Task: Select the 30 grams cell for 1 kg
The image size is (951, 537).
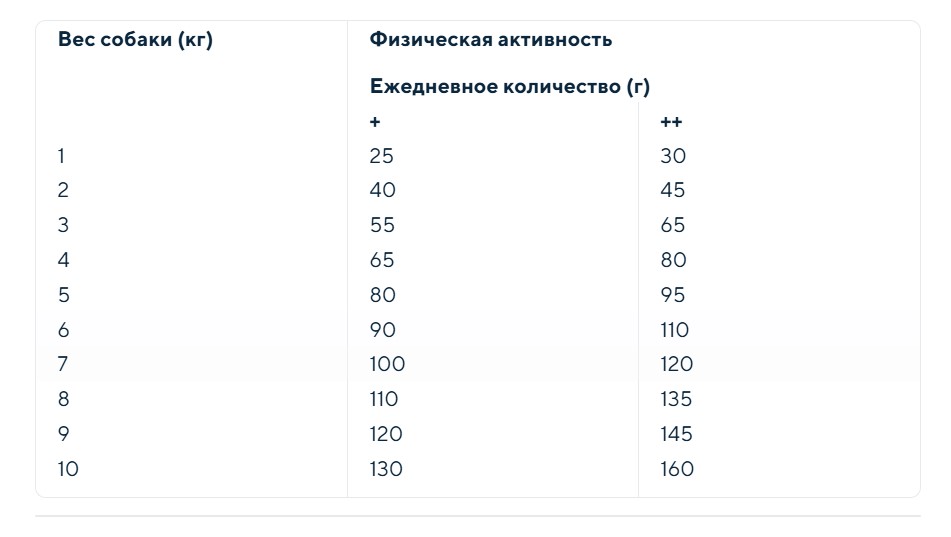Action: pos(673,156)
